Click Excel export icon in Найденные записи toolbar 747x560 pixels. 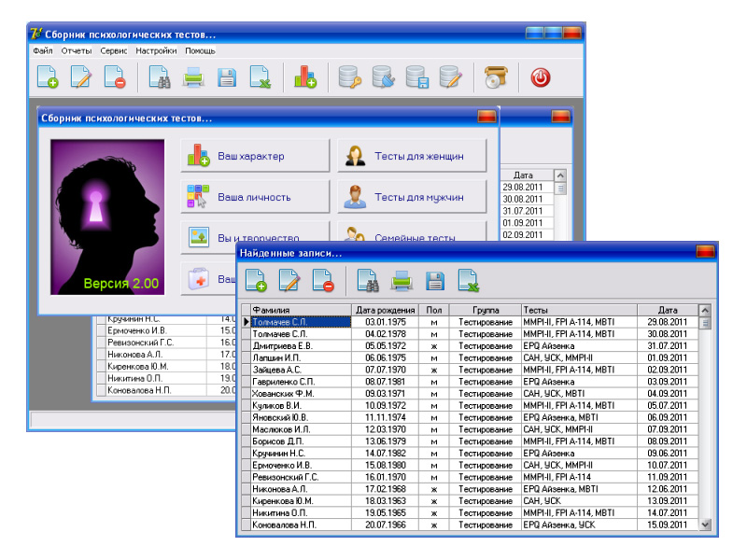pyautogui.click(x=468, y=279)
